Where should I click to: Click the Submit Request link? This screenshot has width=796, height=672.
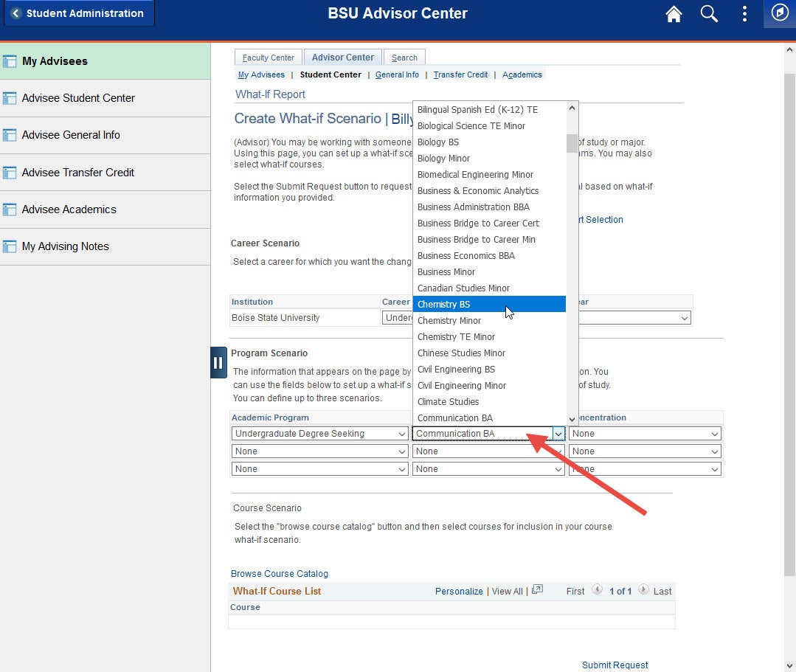[615, 665]
